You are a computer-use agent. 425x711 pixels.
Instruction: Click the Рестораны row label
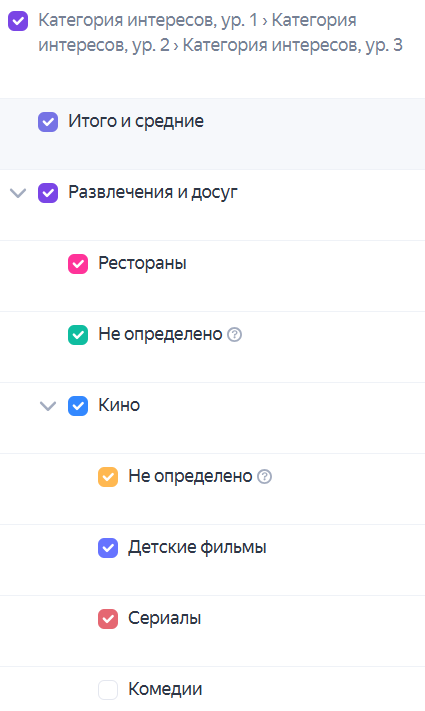pos(142,263)
